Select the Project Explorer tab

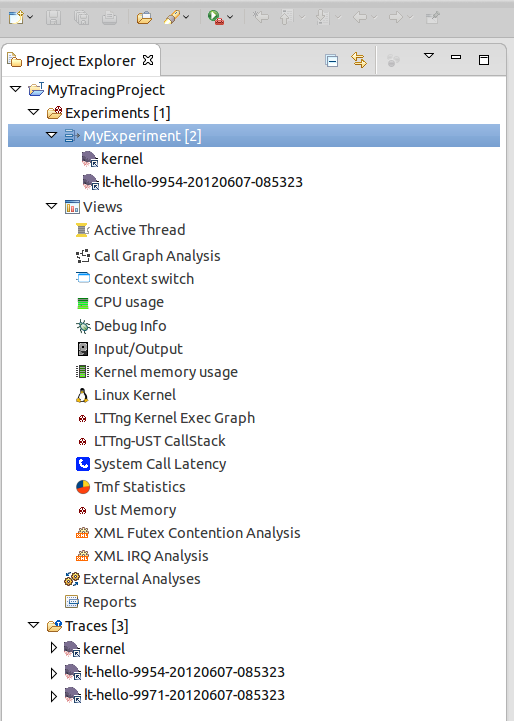pos(80,60)
